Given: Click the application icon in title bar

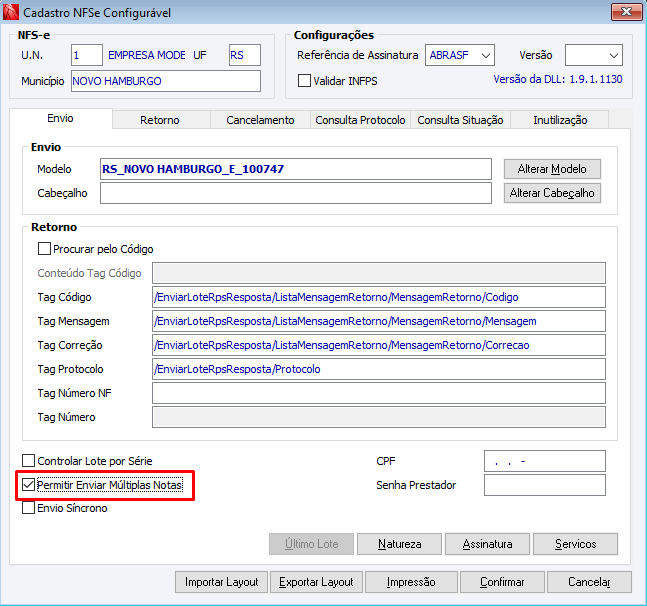Looking at the screenshot, I should coord(11,12).
